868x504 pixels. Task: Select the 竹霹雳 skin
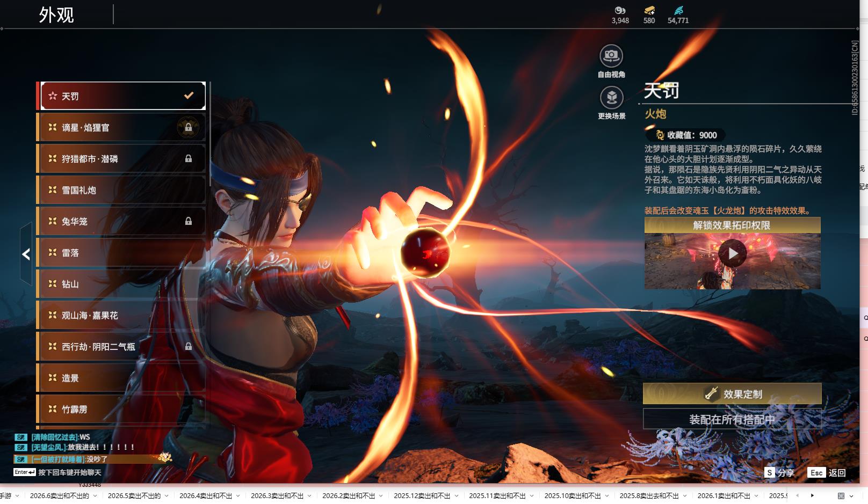click(x=121, y=409)
